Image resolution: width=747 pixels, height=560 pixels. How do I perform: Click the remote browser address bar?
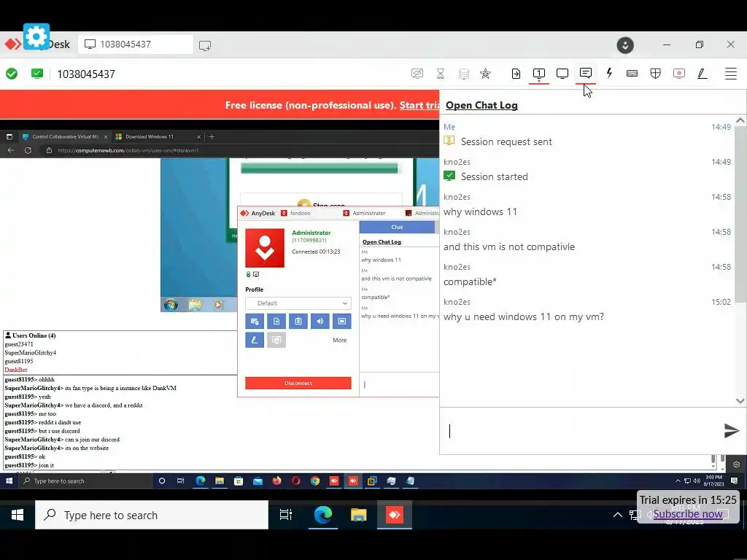(239, 150)
